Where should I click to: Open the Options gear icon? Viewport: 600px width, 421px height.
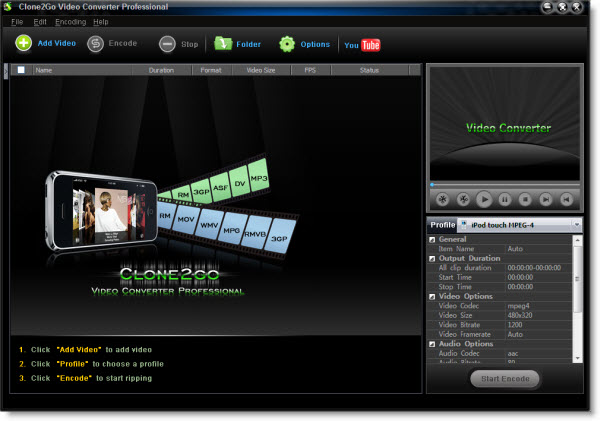(287, 44)
